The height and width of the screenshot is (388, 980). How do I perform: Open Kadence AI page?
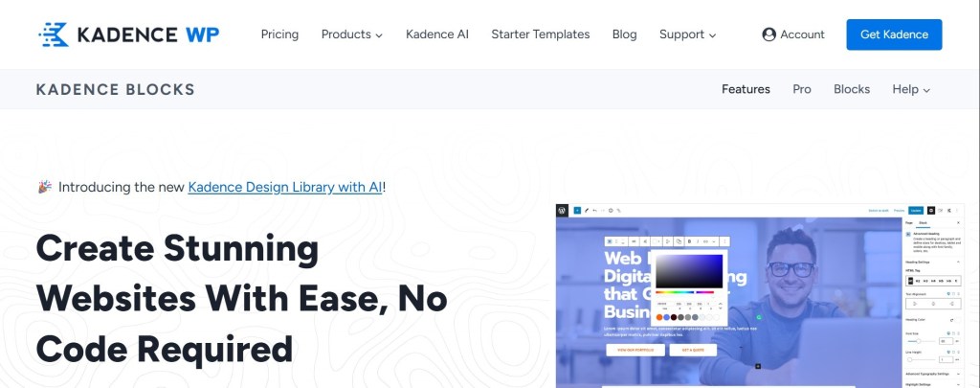click(436, 34)
